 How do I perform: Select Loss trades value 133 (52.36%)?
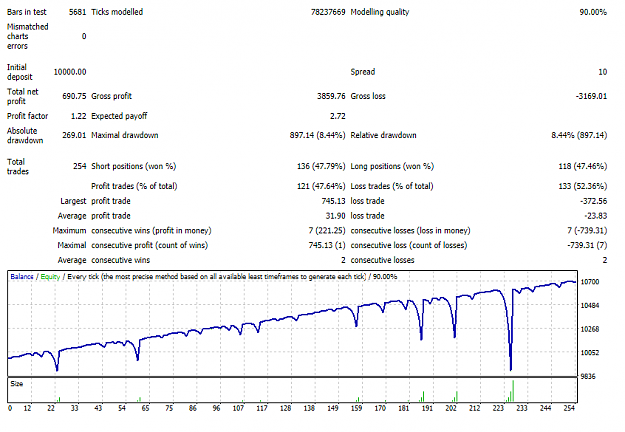pyautogui.click(x=583, y=186)
